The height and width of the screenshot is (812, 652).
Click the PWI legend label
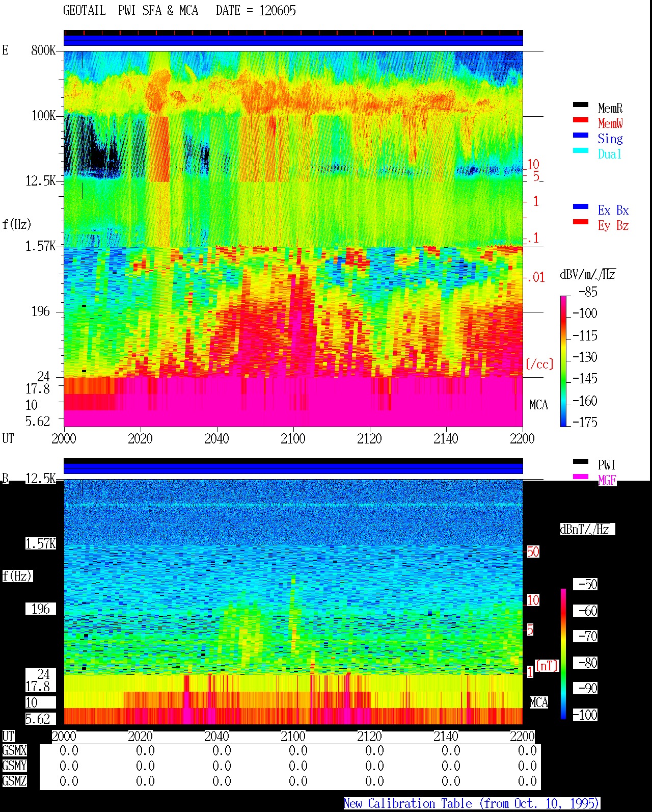(607, 465)
